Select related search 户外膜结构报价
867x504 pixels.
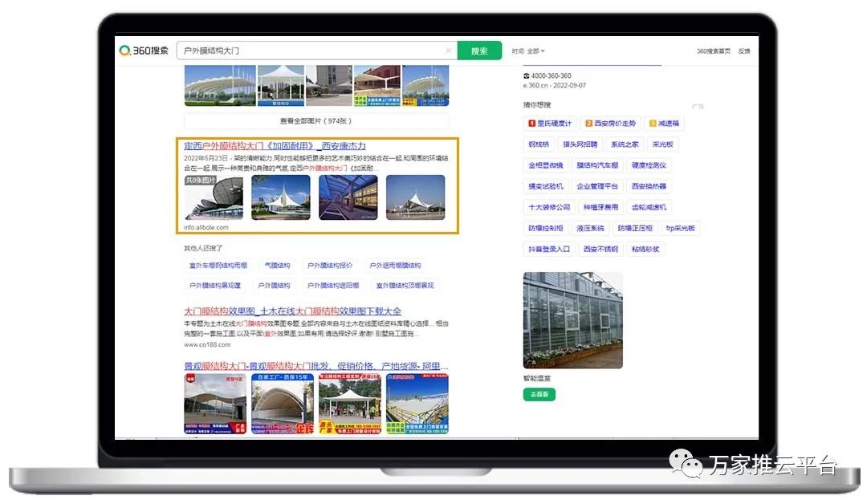pyautogui.click(x=329, y=266)
